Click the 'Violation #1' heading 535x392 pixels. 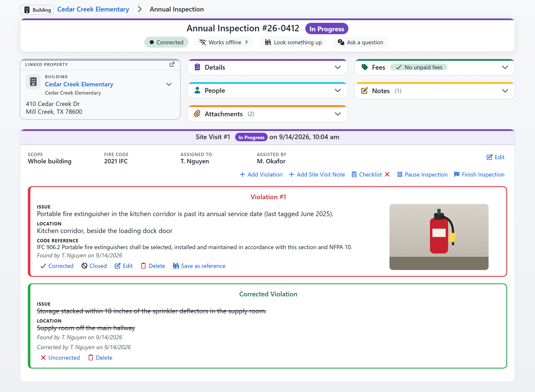(x=268, y=197)
